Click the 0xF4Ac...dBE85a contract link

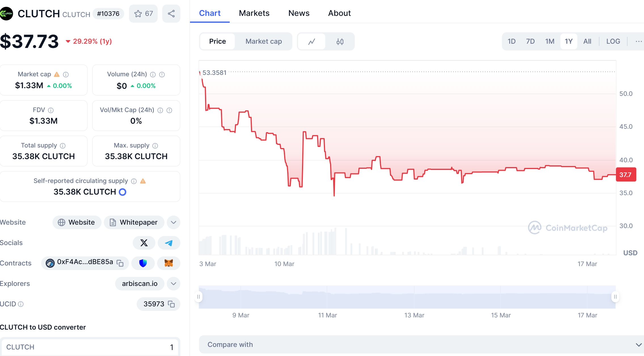click(x=85, y=262)
